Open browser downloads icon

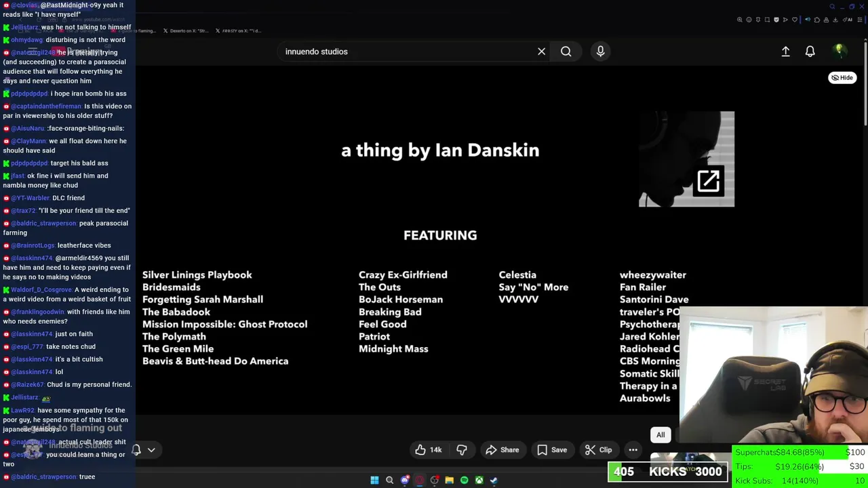point(835,20)
